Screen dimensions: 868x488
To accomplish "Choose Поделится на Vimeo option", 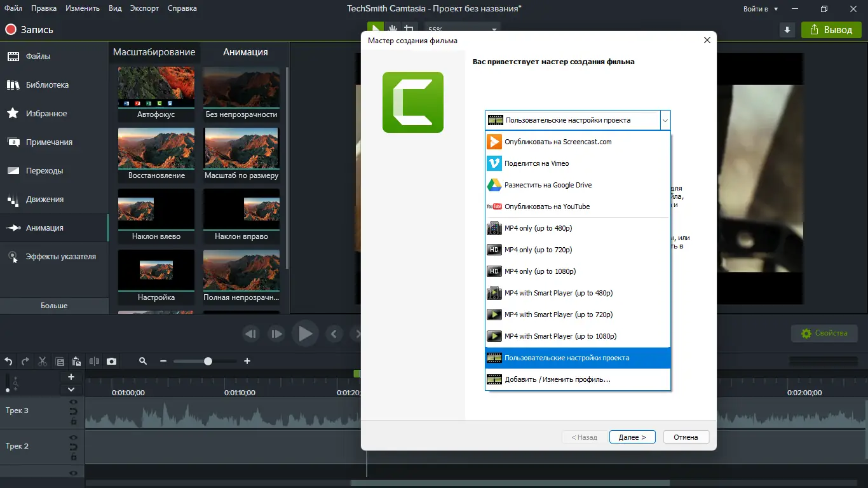I will [578, 163].
